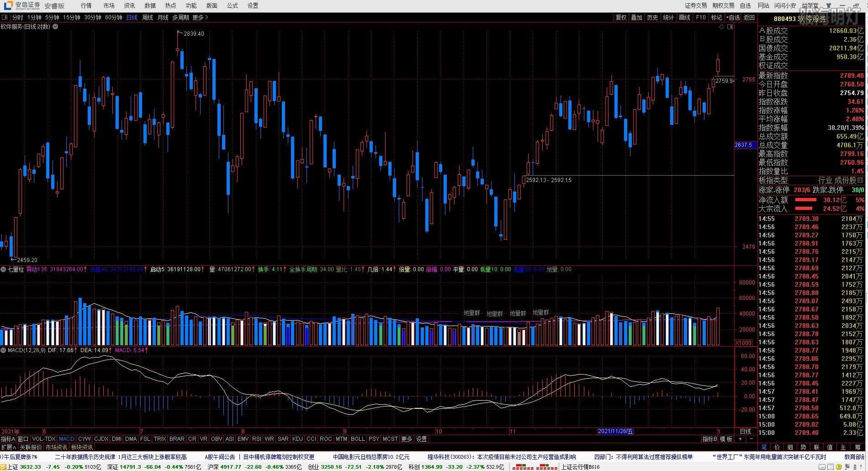Screen dimensions: 868x471
Task: Toggle the DMI indicator
Action: (116, 439)
